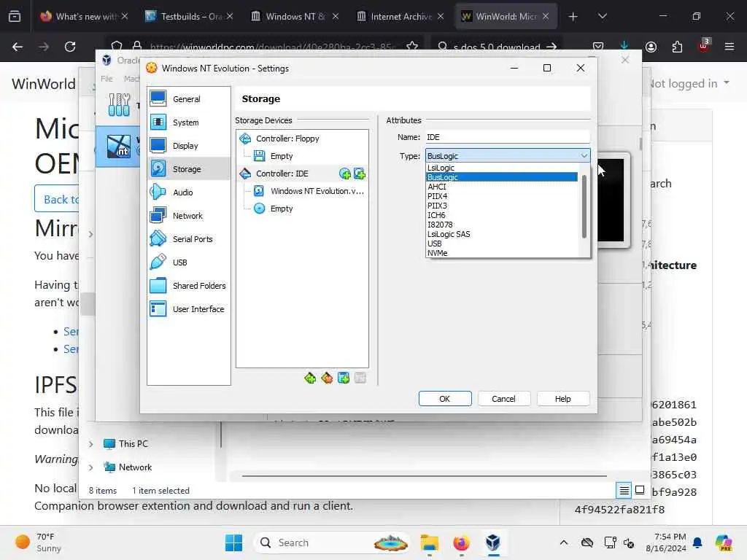Open the Audio settings category
This screenshot has height=560, width=747.
(189, 192)
